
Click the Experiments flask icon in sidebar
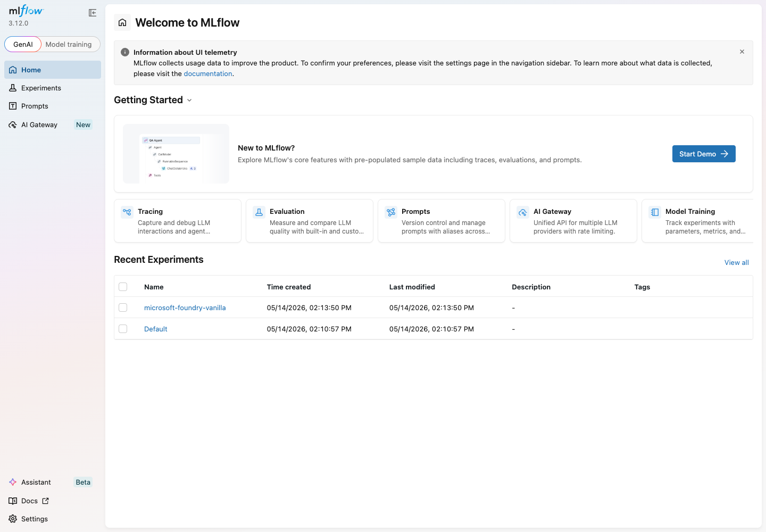[x=13, y=88]
